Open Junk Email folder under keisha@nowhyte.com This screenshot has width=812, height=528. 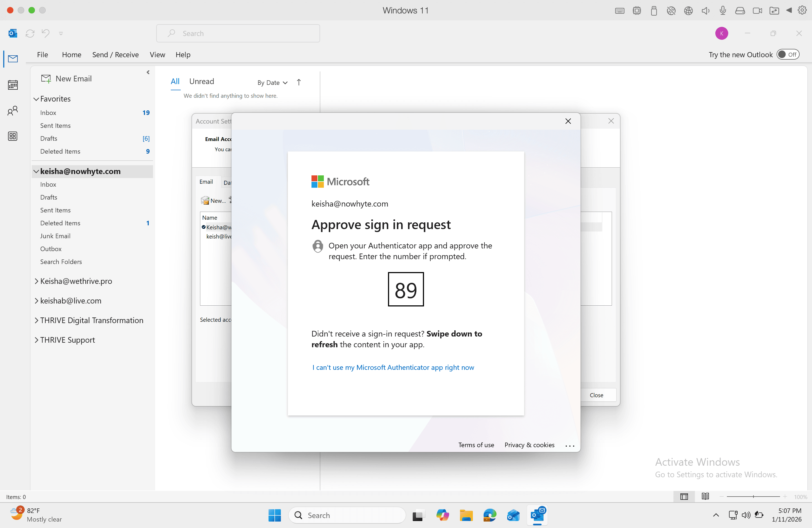(55, 236)
